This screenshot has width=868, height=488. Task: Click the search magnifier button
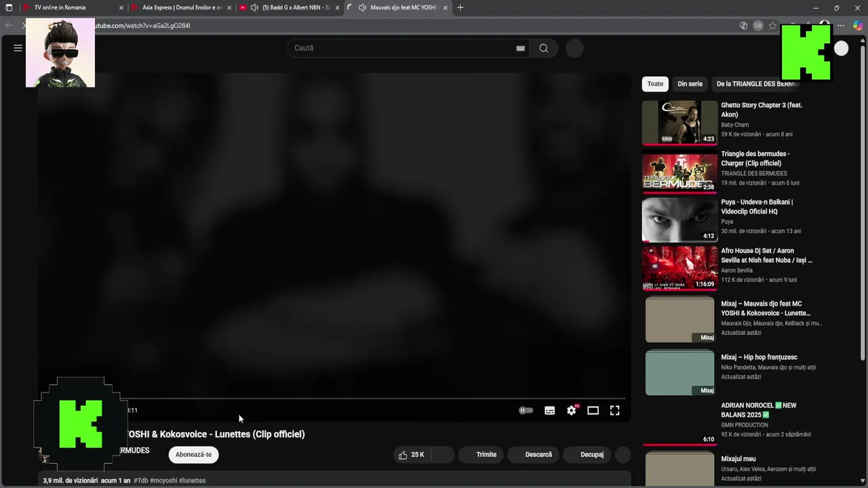[x=543, y=48]
